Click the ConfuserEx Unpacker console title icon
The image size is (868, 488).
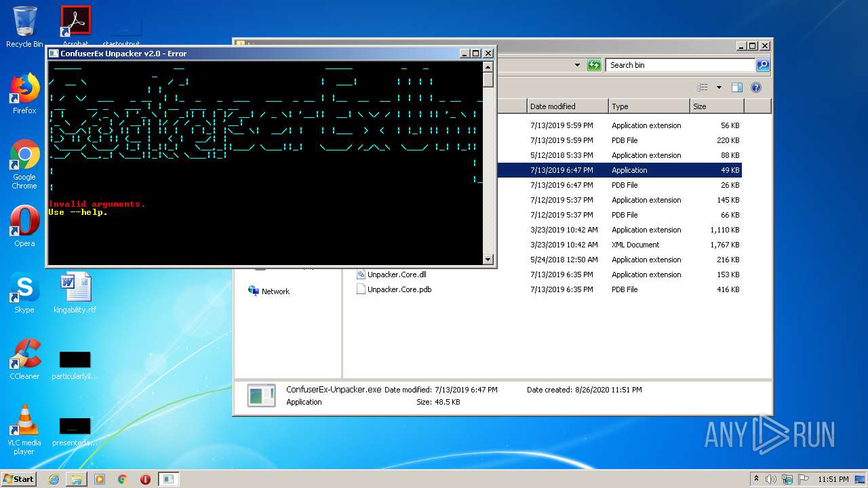54,54
